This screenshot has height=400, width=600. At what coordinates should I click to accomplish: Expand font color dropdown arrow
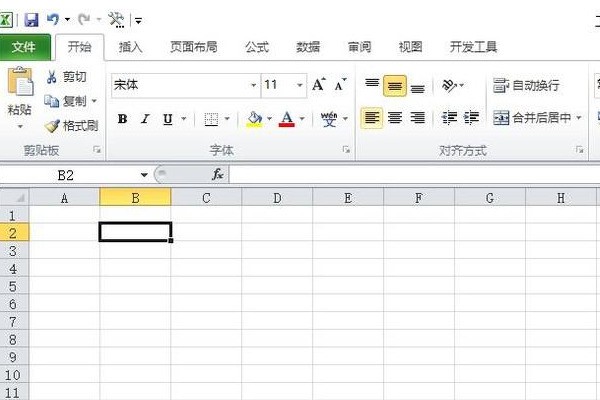pos(302,119)
